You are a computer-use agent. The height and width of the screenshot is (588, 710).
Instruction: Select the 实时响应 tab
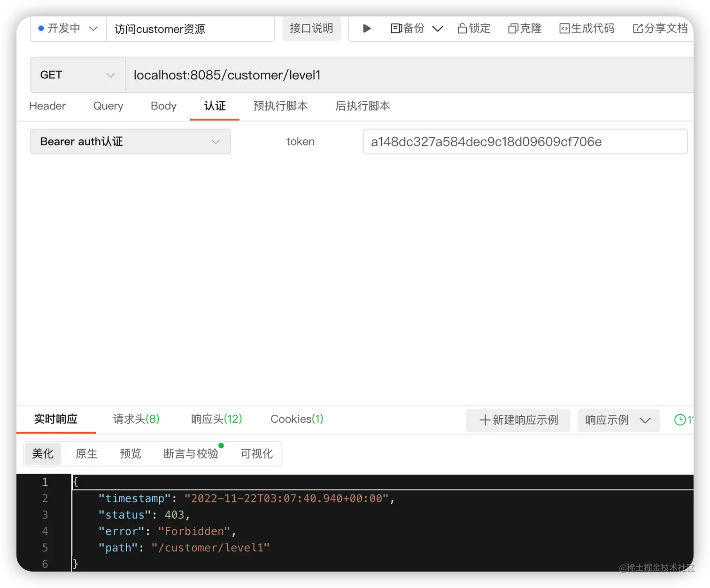(56, 419)
